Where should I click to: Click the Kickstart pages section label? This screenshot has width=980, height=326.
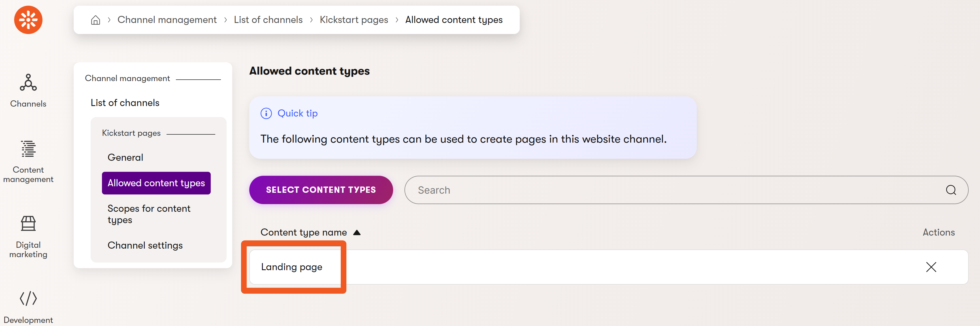tap(131, 133)
